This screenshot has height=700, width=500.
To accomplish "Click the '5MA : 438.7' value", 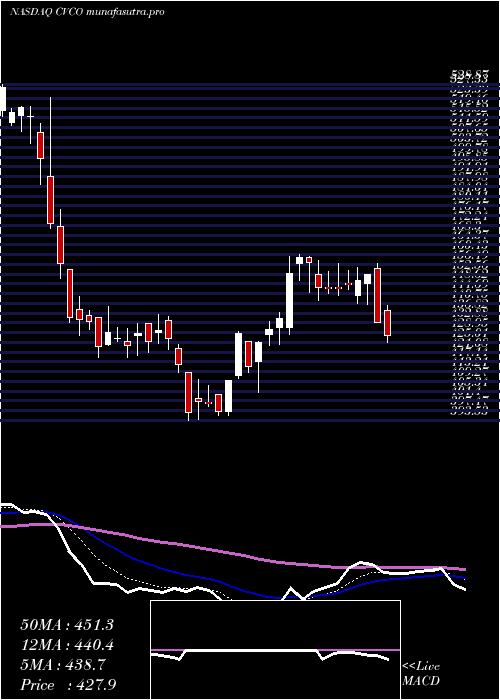I will click(x=63, y=665).
